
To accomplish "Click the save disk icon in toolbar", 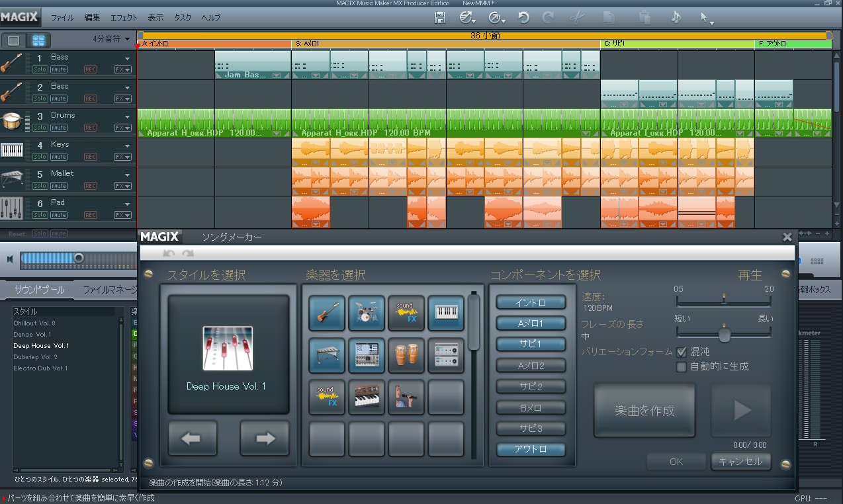I will (439, 18).
